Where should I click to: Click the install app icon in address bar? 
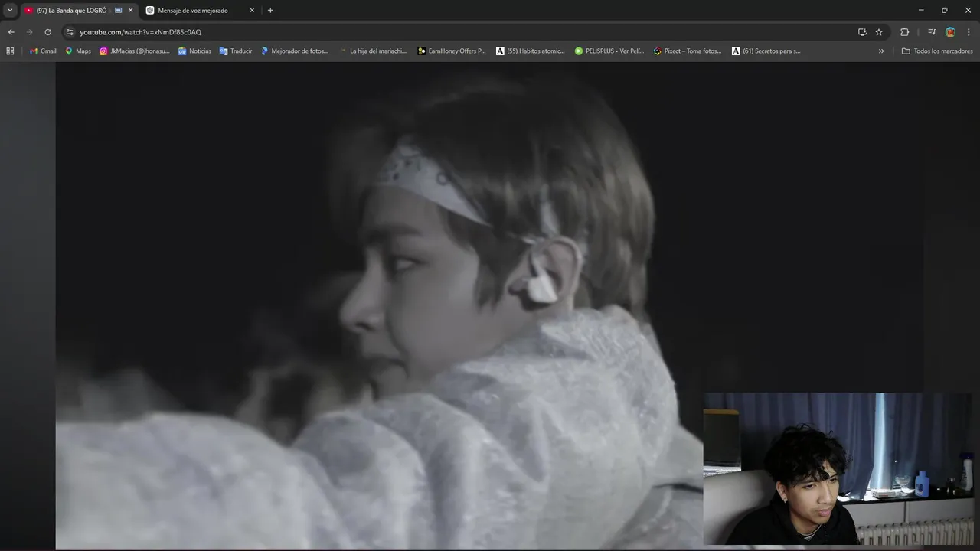[x=862, y=32]
